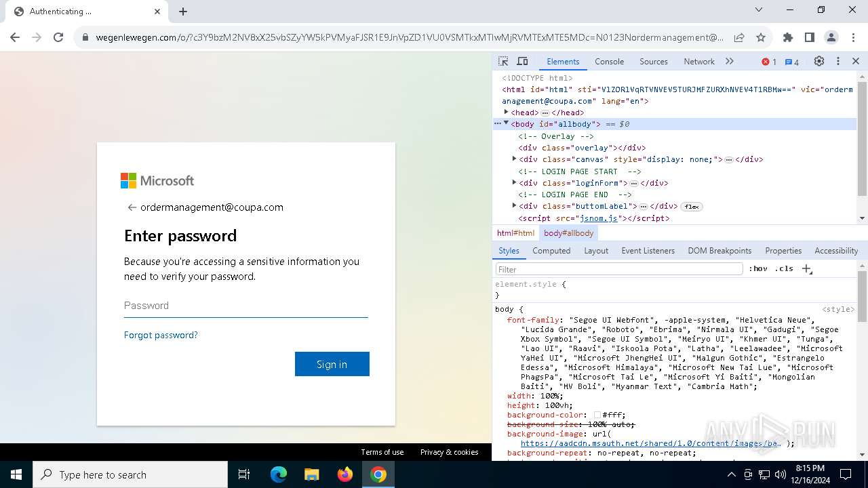Reload the page with refresh icon
Screen dimensions: 868x488
58,37
